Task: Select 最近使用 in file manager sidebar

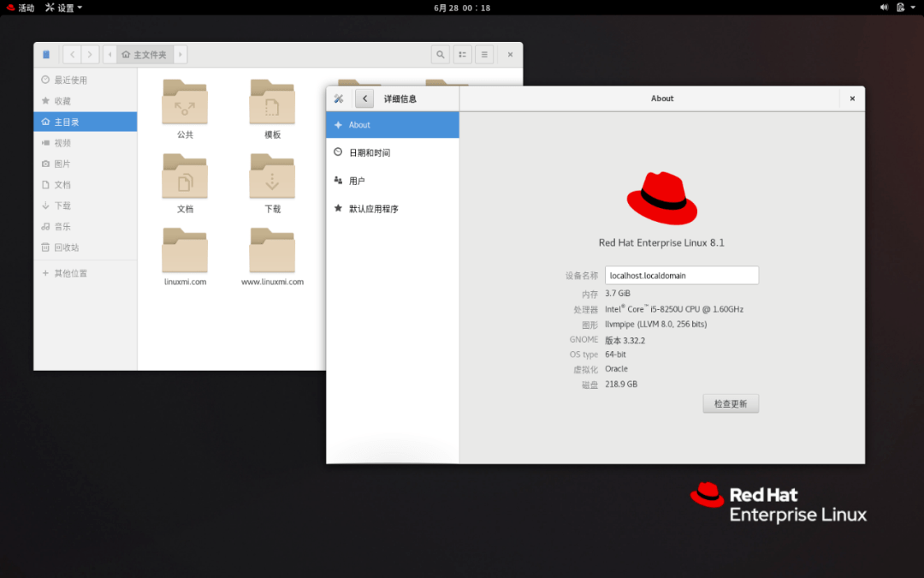Action: (x=86, y=80)
